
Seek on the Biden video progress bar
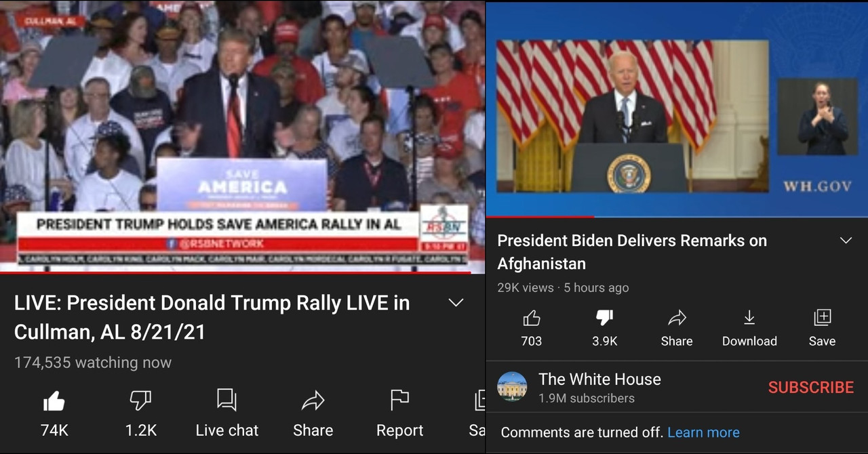pos(677,217)
